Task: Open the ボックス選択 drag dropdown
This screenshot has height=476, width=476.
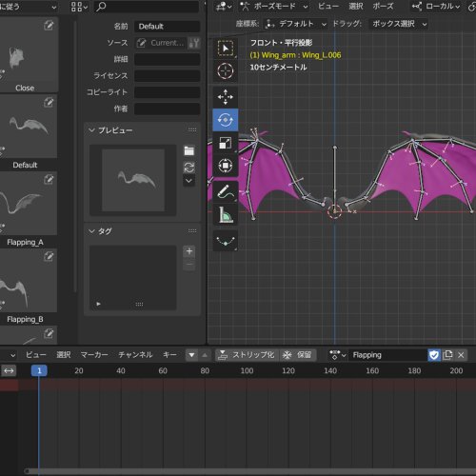Action: (398, 24)
